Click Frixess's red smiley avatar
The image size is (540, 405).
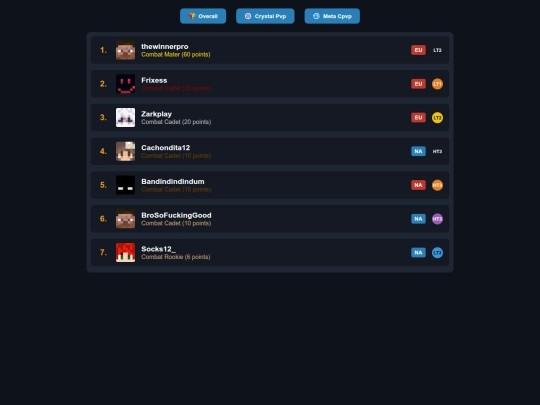125,84
